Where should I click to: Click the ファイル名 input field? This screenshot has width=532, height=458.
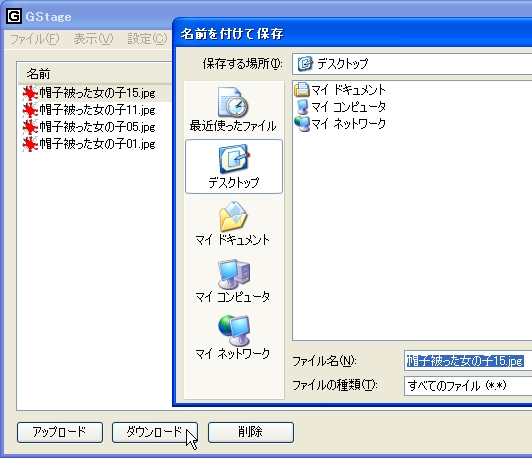(x=468, y=361)
